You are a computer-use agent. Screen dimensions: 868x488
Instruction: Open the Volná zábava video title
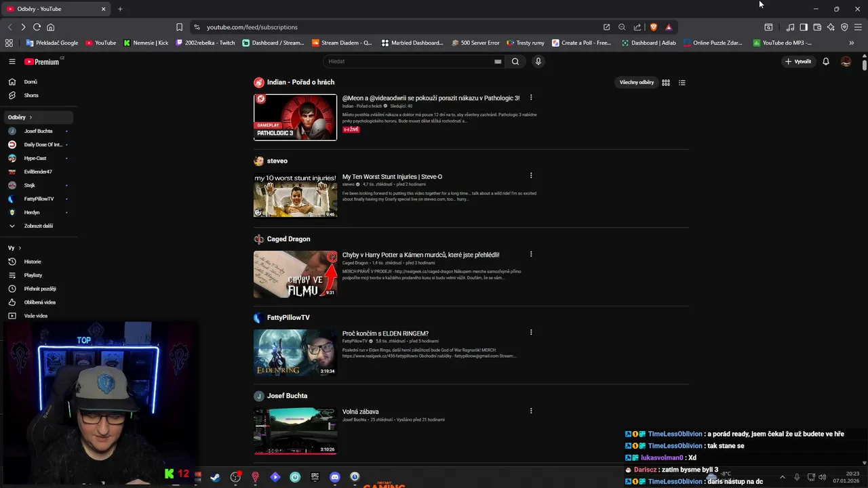point(360,411)
